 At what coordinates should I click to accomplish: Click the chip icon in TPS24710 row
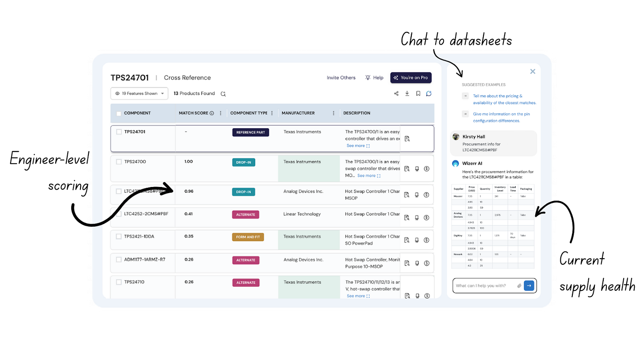(417, 296)
